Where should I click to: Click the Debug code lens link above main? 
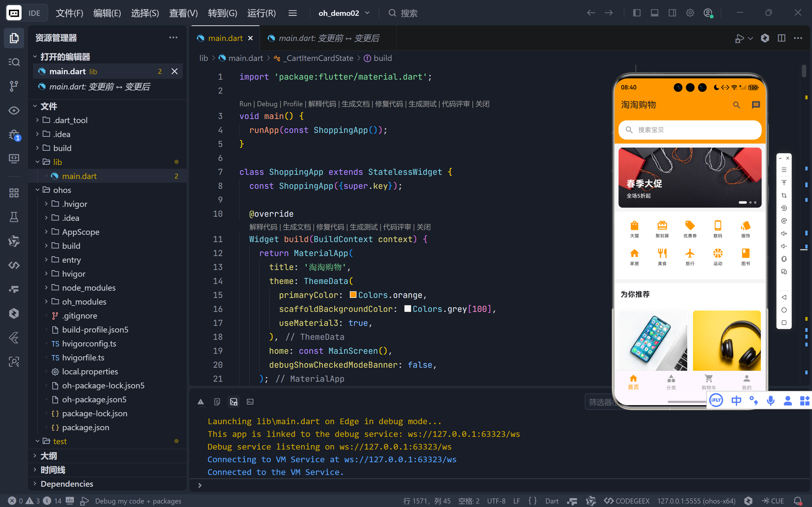coord(267,104)
